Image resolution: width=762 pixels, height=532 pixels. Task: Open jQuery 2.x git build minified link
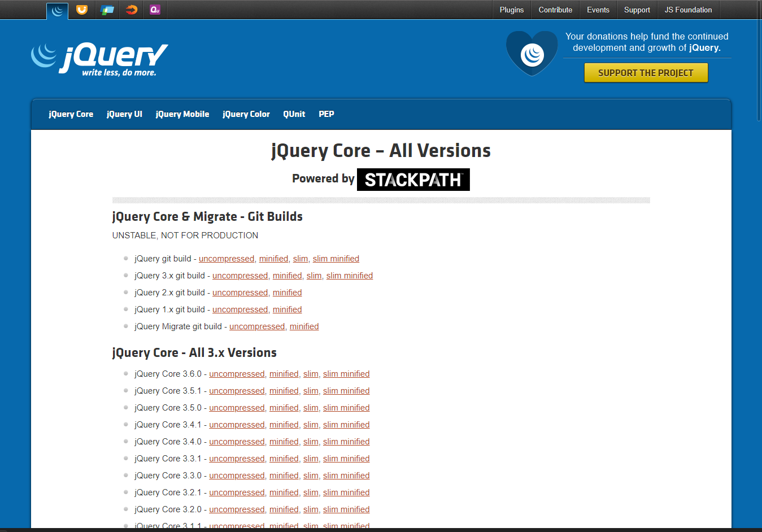pos(288,293)
